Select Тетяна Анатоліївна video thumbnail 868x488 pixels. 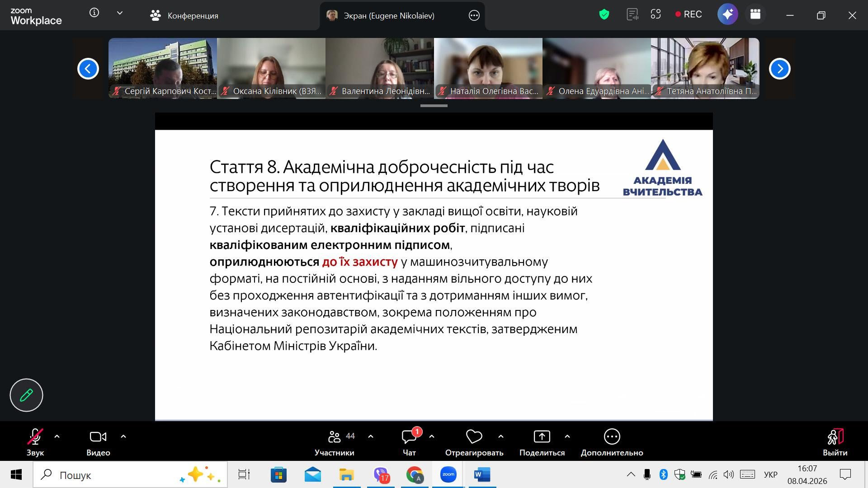(x=705, y=68)
